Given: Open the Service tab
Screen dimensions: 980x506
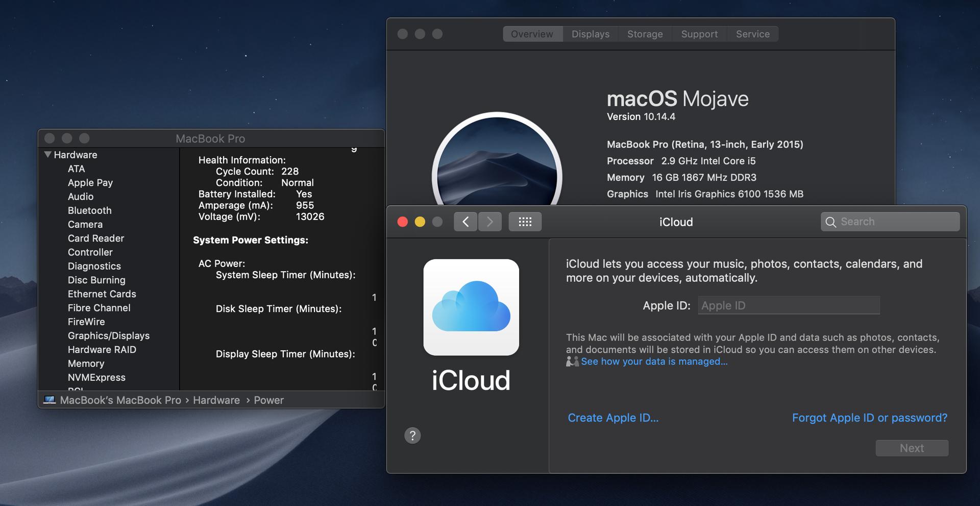Looking at the screenshot, I should (x=753, y=34).
